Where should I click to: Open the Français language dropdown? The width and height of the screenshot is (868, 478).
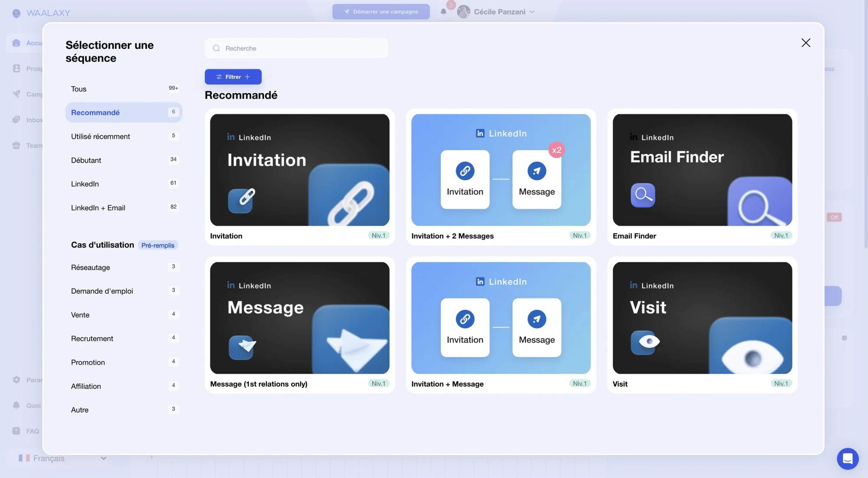(x=62, y=458)
